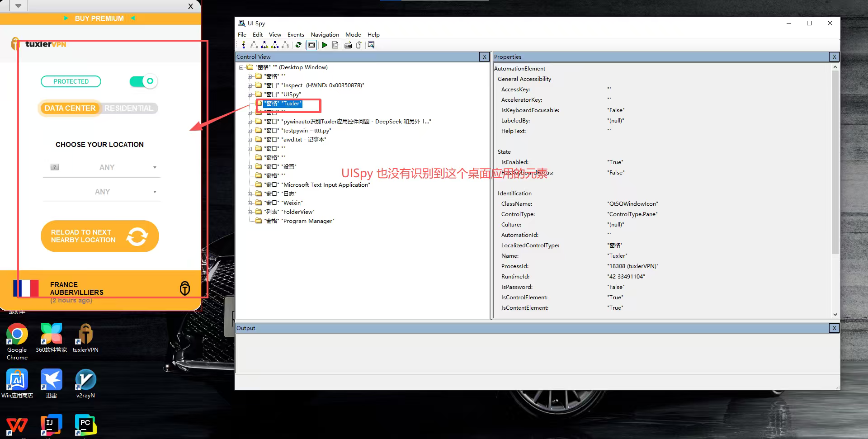Viewport: 868px width, 439px height.
Task: Open Tuxler top-left dropdown arrow menu
Action: point(18,6)
